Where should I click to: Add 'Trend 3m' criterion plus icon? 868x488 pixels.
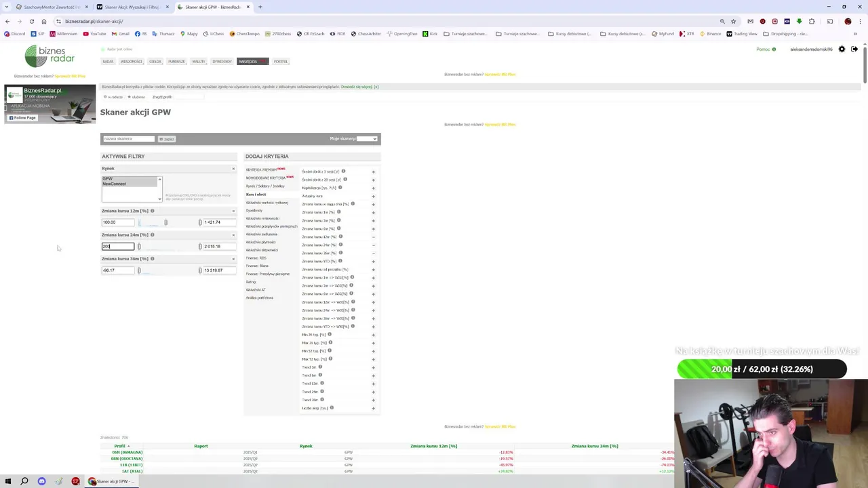point(373,367)
